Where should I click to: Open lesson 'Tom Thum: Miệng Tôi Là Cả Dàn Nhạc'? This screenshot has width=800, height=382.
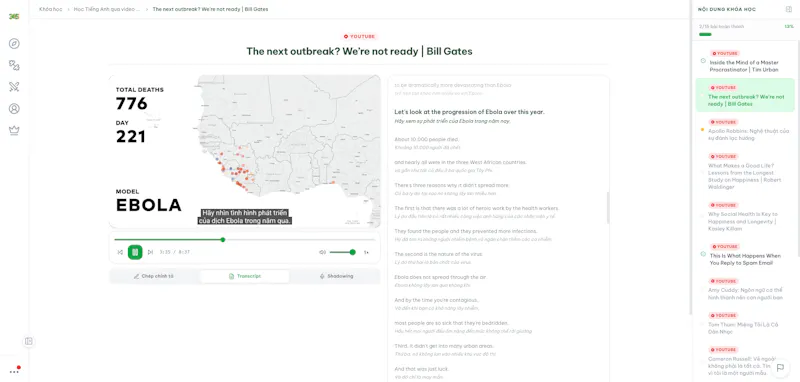point(744,324)
